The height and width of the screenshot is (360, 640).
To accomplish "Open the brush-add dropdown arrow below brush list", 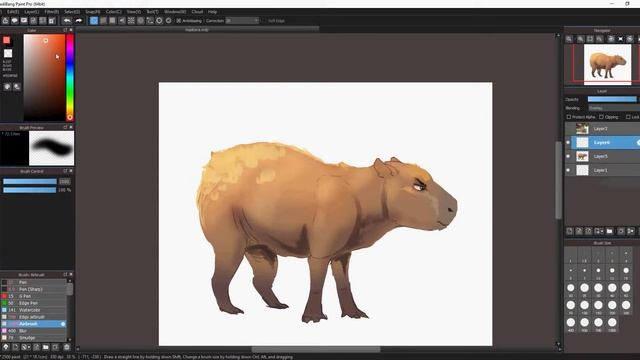I will tap(29, 347).
